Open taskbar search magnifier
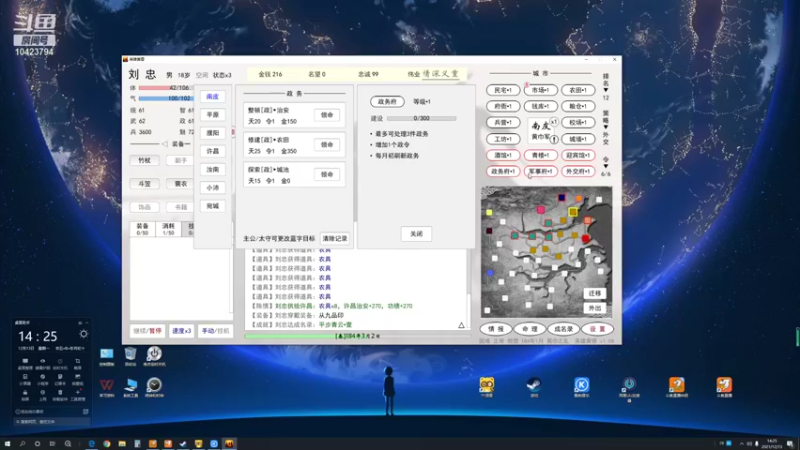The width and height of the screenshot is (800, 450). coord(22,444)
